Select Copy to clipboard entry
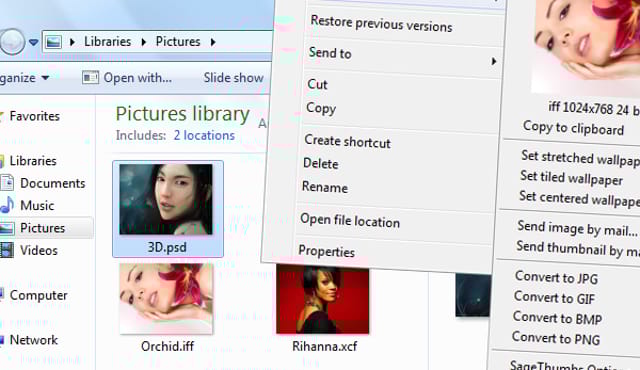Image resolution: width=640 pixels, height=370 pixels. click(x=573, y=128)
